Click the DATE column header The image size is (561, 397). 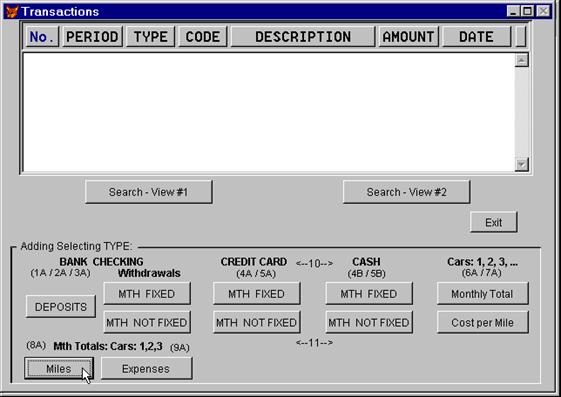pos(476,36)
